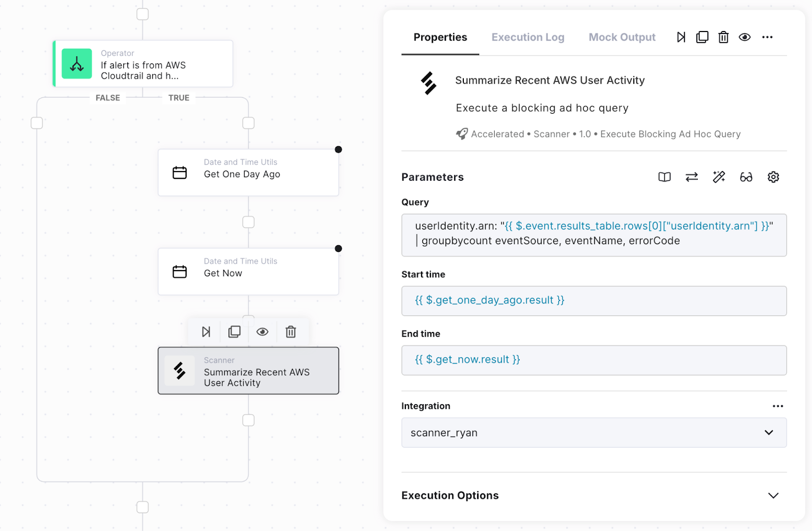Click the FALSE branch label
This screenshot has height=531, width=812.
tap(108, 97)
